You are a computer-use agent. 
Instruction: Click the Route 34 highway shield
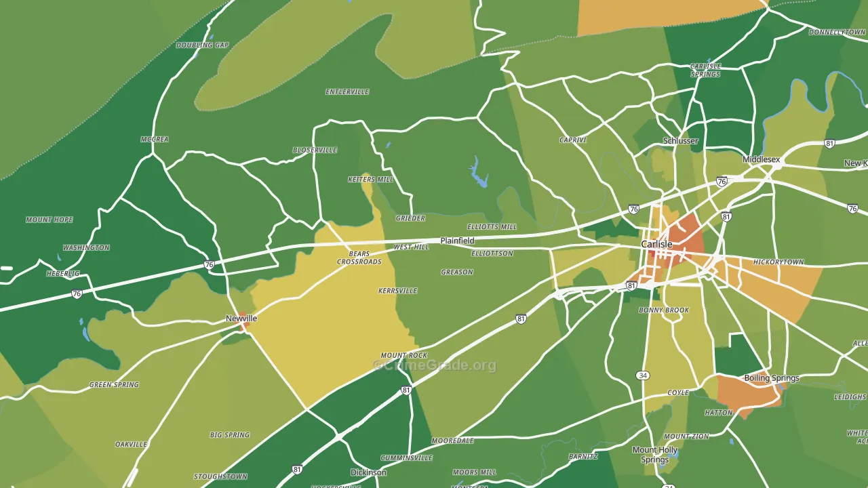coord(643,375)
